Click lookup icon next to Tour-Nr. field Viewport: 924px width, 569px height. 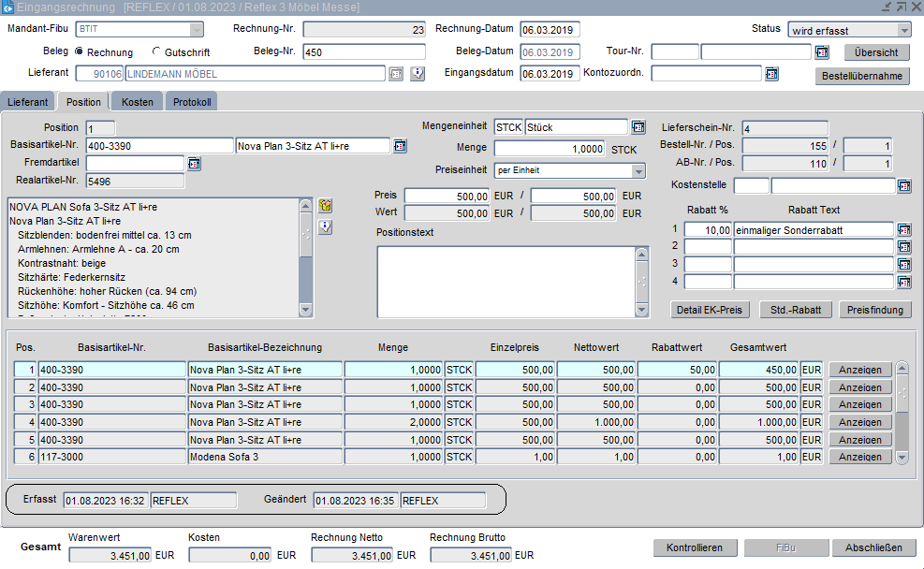coord(822,52)
